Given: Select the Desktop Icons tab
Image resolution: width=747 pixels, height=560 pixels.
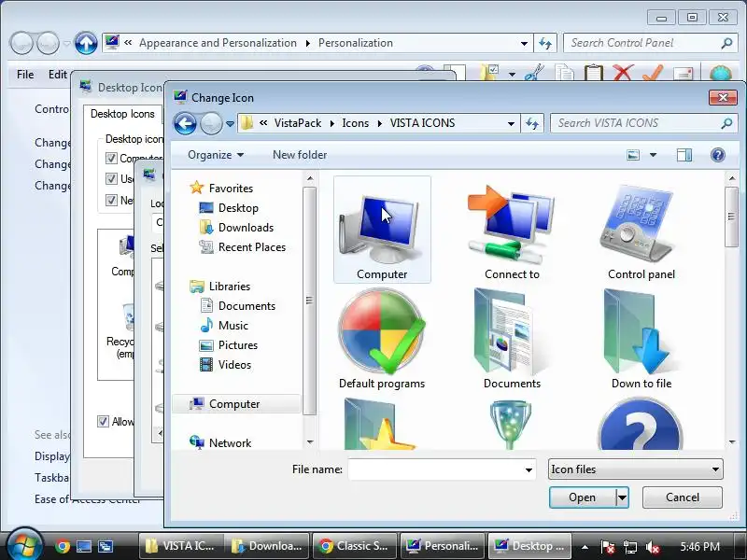Looking at the screenshot, I should click(122, 114).
